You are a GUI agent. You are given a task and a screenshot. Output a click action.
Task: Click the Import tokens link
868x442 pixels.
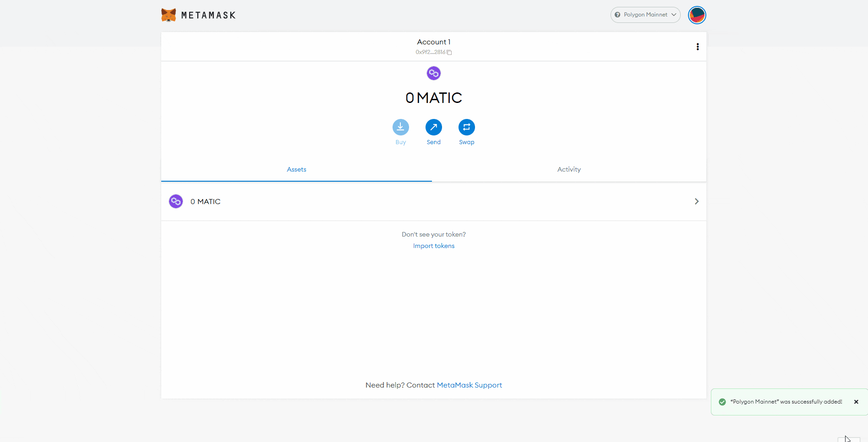(434, 246)
